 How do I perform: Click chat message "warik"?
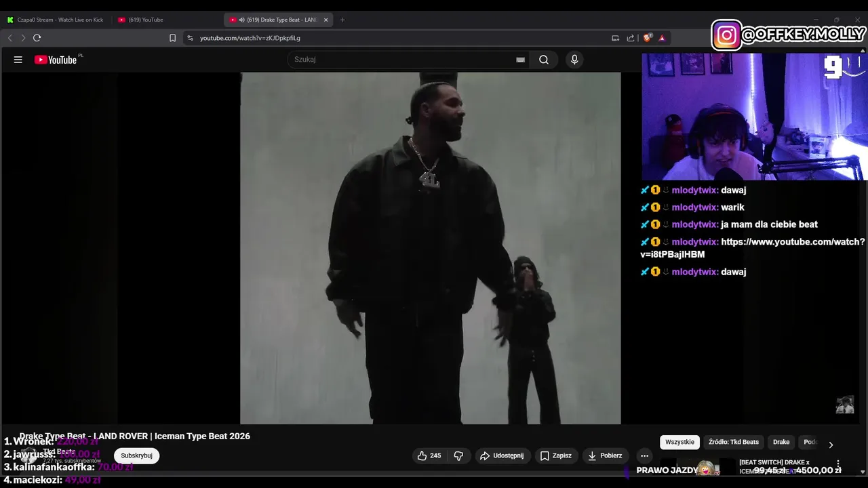click(732, 207)
